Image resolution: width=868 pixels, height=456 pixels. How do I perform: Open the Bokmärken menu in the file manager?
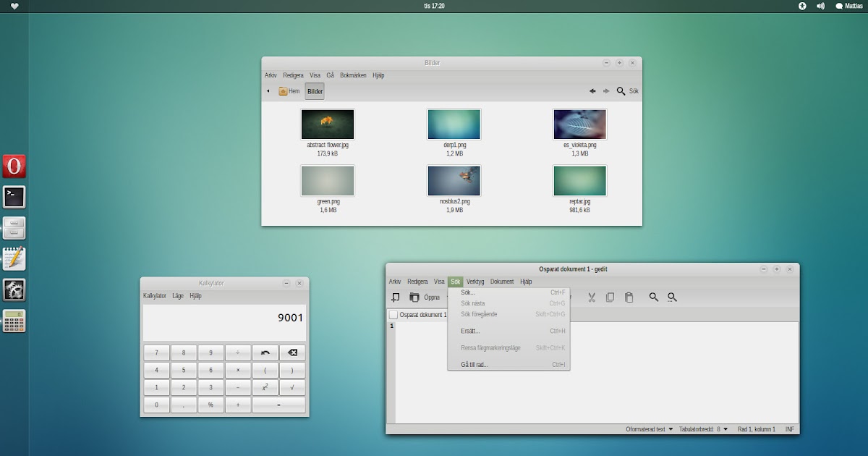point(354,75)
